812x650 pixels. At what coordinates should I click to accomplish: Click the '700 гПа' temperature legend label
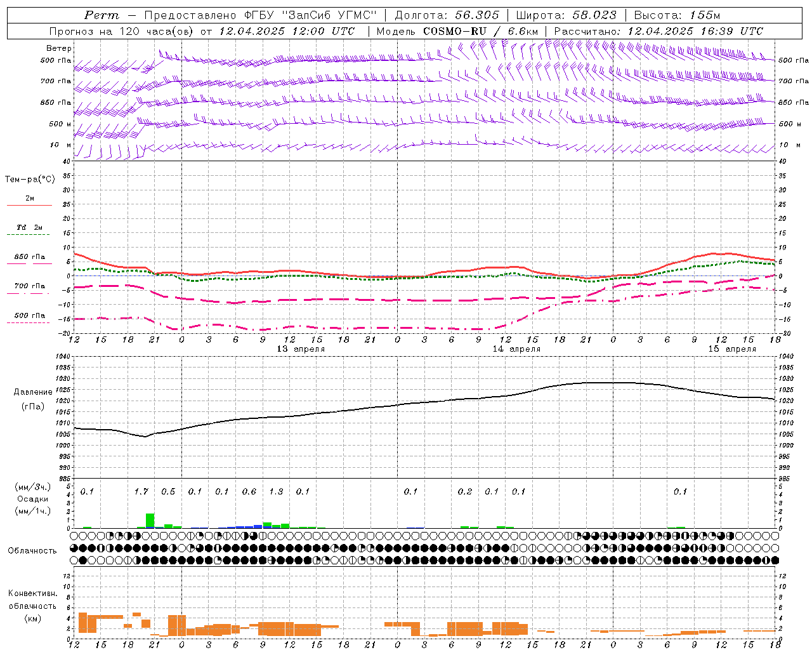point(30,286)
